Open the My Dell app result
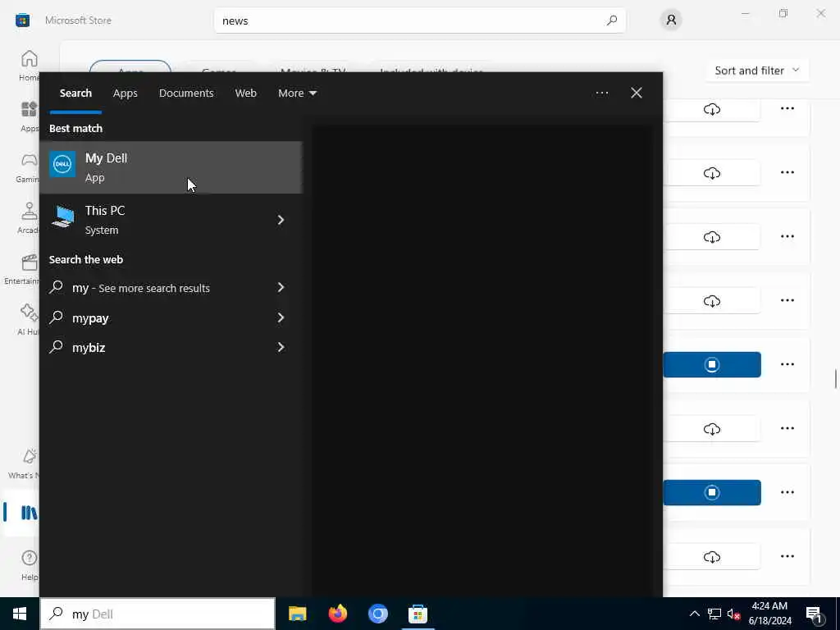840x630 pixels. point(171,167)
